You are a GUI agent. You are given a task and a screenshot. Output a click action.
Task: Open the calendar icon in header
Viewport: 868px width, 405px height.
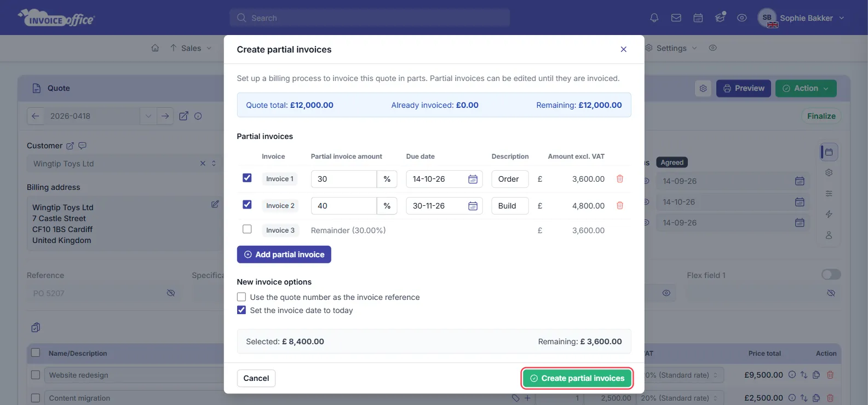[698, 18]
